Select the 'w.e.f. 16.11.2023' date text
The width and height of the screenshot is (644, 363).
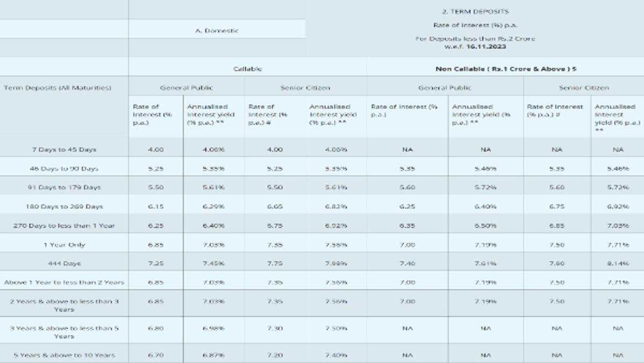point(475,46)
